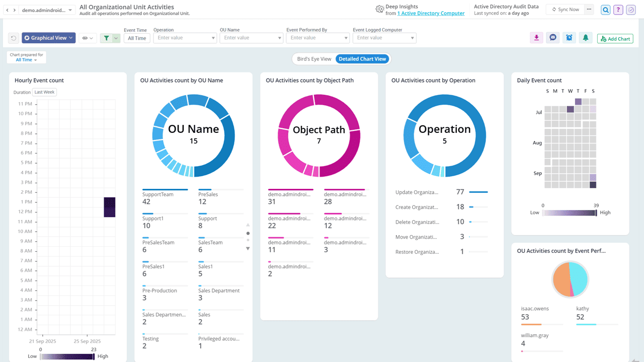Open the magnifier search icon
The height and width of the screenshot is (362, 644).
605,10
